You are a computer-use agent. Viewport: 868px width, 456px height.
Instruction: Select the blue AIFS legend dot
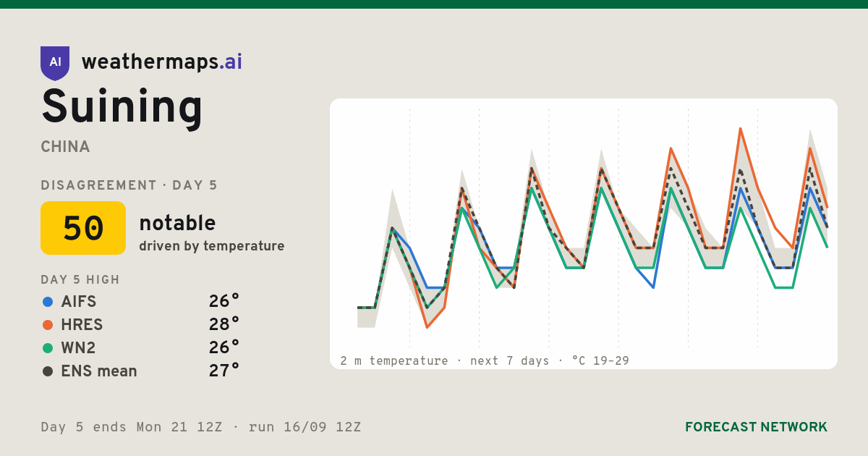(x=48, y=302)
